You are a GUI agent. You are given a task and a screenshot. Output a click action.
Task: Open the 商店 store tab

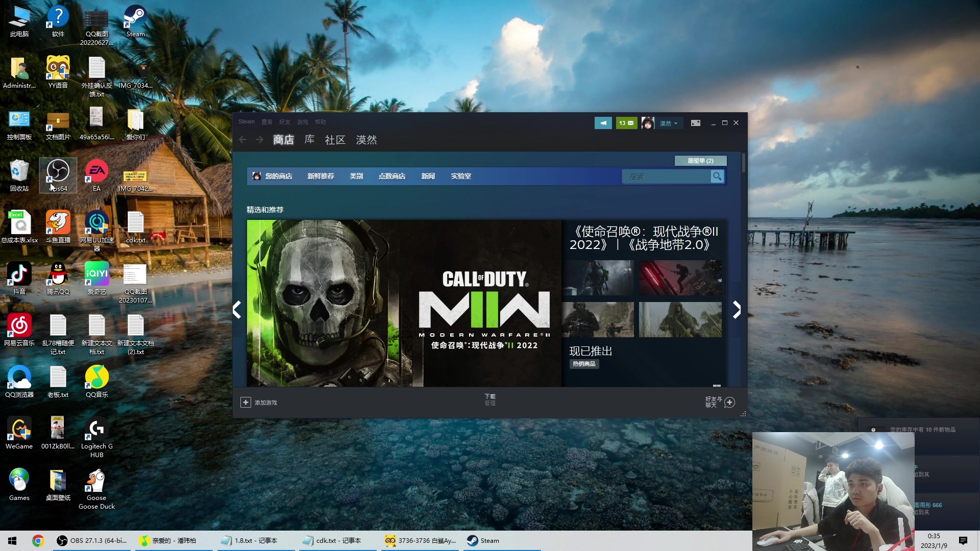(x=283, y=140)
